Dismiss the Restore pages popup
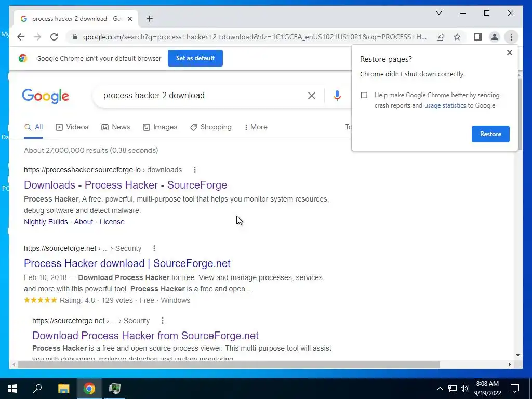The width and height of the screenshot is (532, 399). coord(509,52)
